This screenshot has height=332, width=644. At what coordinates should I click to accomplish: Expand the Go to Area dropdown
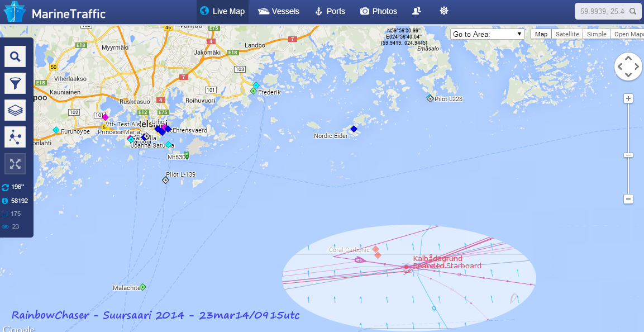[488, 34]
